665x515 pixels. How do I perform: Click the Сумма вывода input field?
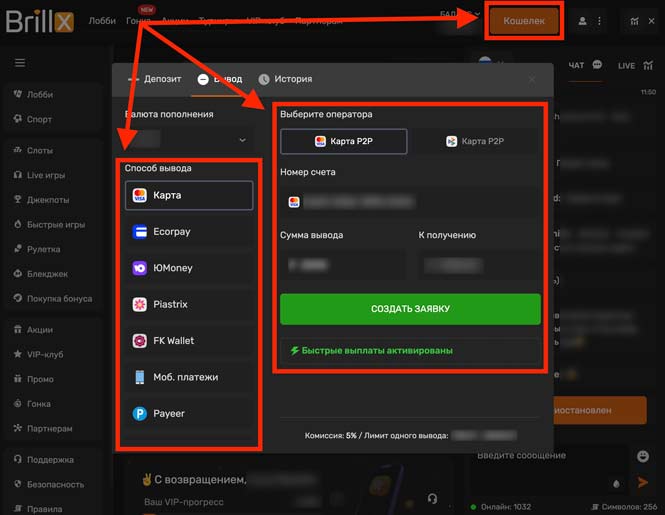[343, 265]
